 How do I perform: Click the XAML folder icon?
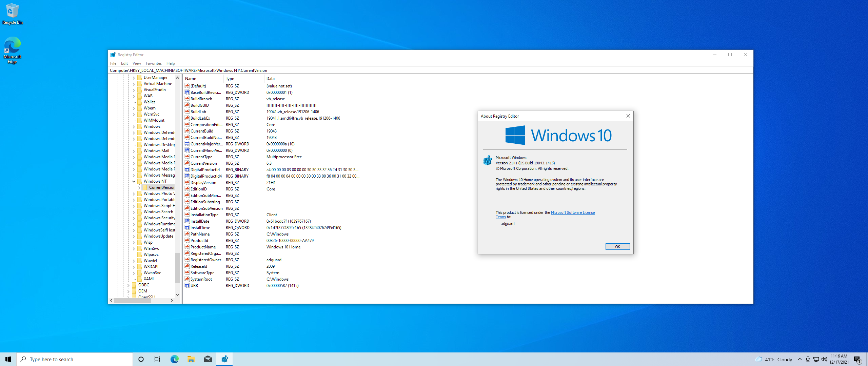140,279
